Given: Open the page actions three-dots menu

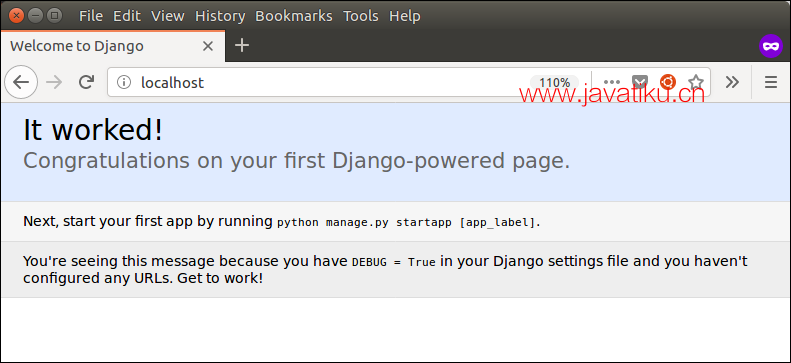Looking at the screenshot, I should tap(611, 82).
